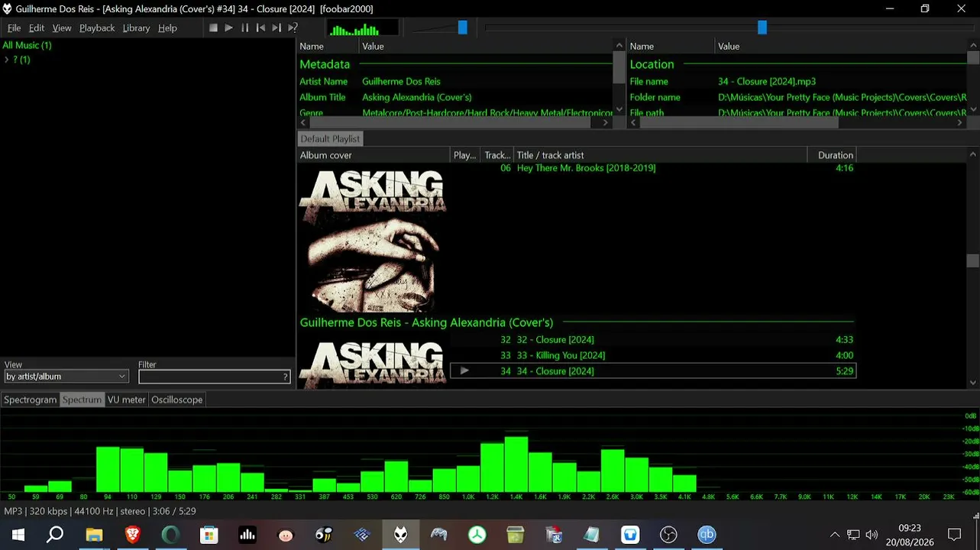The width and height of the screenshot is (980, 550).
Task: Click Name header in Metadata panel
Action: (328, 46)
